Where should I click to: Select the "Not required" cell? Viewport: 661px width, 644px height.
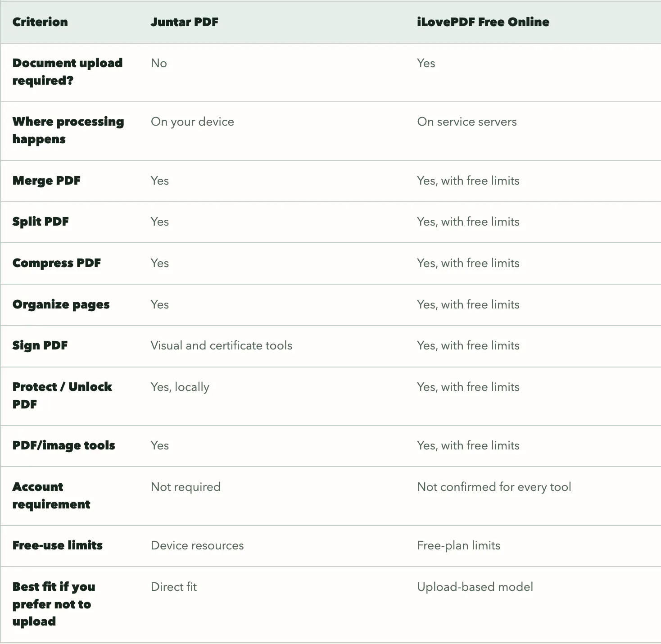[186, 487]
